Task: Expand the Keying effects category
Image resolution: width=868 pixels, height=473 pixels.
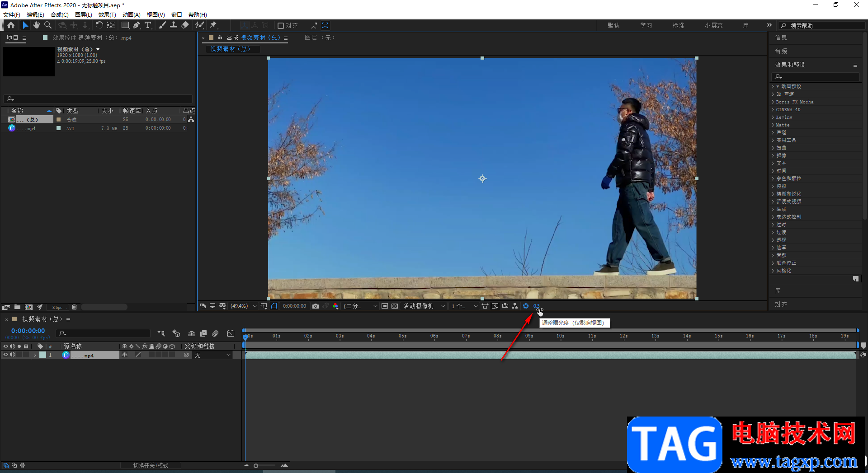Action: click(x=773, y=117)
